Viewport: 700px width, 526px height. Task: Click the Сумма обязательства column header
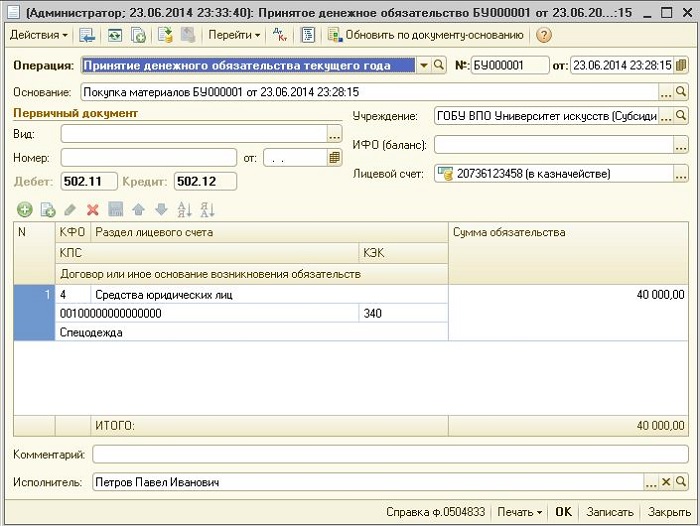point(568,253)
